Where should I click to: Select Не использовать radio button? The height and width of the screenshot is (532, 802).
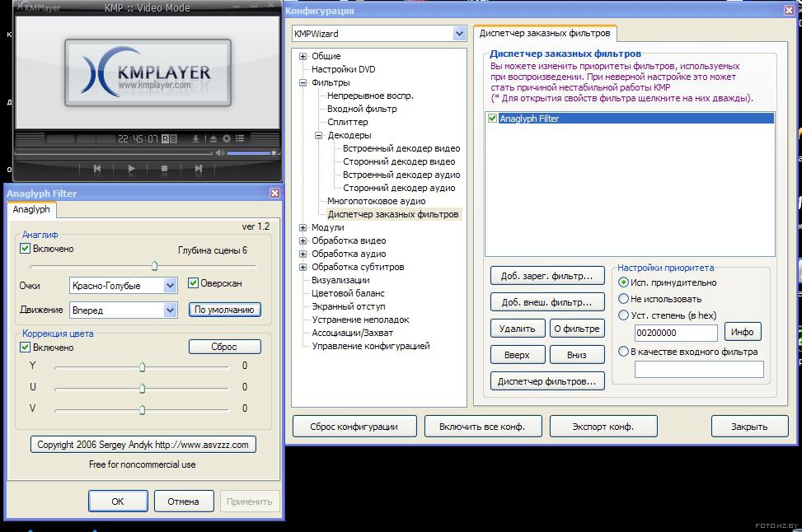click(623, 298)
